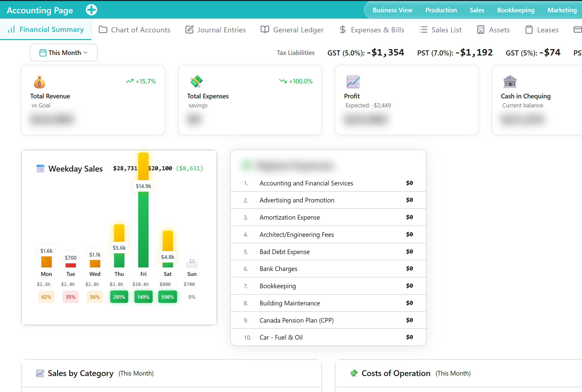Screen dimensions: 582x392
Task: Select the Journal Entries tab
Action: coord(216,30)
